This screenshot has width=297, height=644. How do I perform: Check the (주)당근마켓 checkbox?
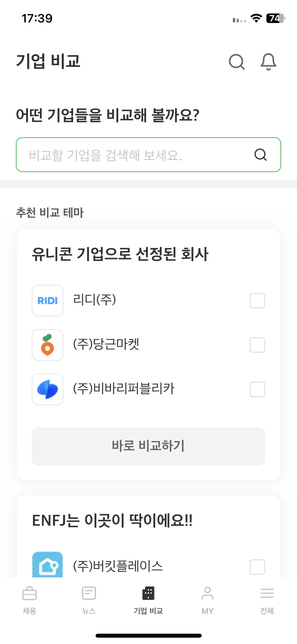(x=257, y=345)
